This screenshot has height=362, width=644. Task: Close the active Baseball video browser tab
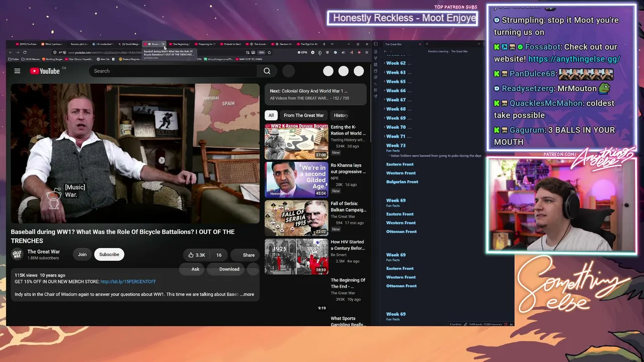pyautogui.click(x=163, y=44)
